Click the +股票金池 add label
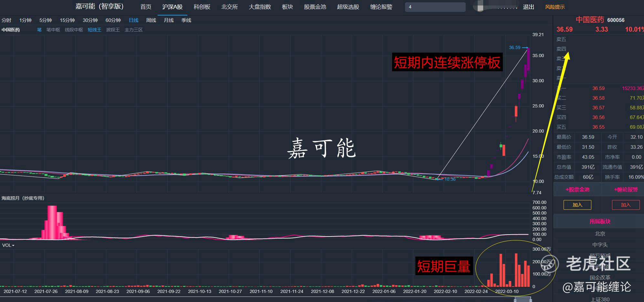The height and width of the screenshot is (302, 644). click(577, 190)
